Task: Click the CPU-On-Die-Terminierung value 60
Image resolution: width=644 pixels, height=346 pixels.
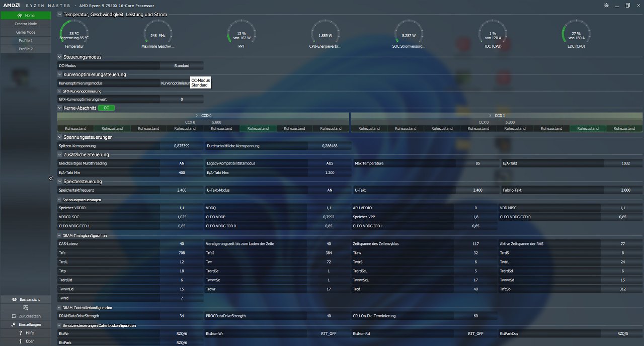Action: (x=475, y=316)
